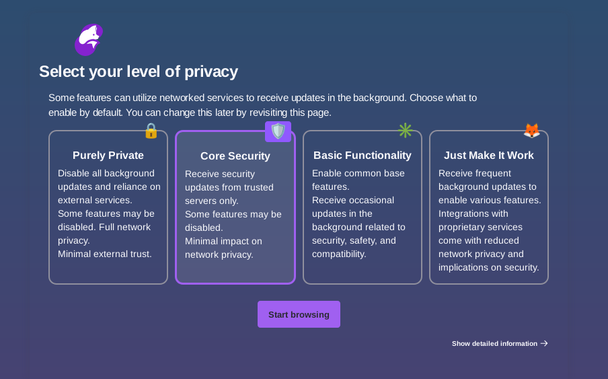Click the 'implications on security' description text

pos(489,268)
